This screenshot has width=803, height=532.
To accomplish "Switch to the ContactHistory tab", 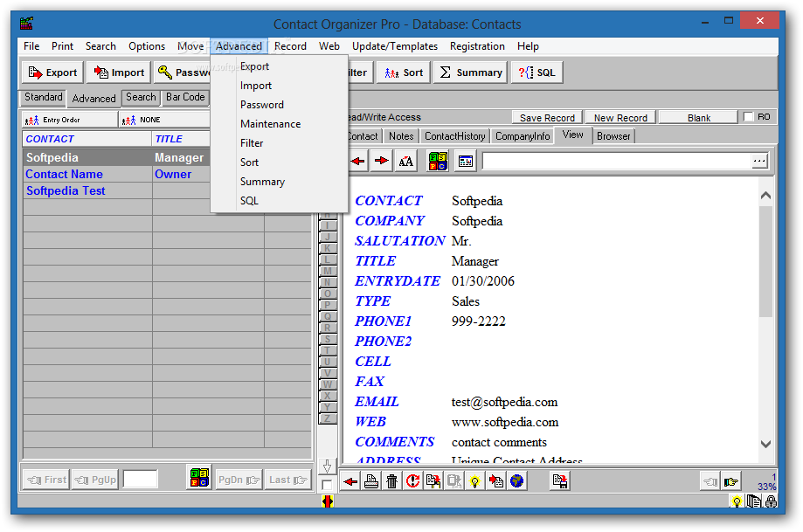I will pos(454,136).
